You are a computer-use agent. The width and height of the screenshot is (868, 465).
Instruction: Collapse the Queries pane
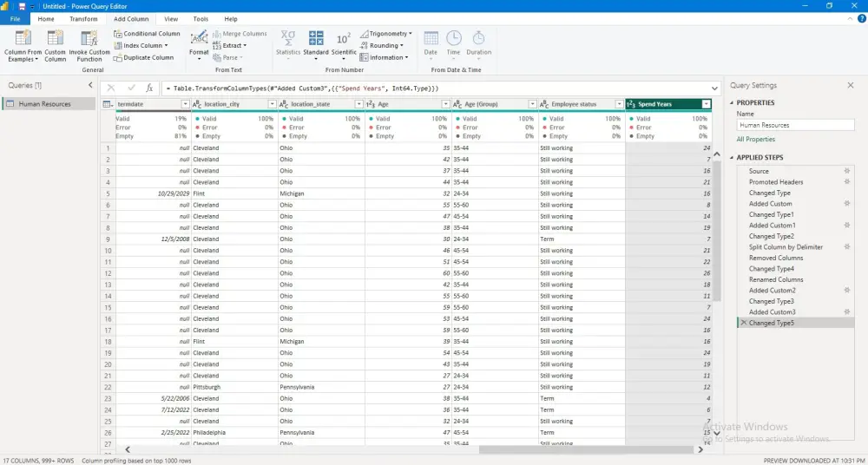[x=91, y=85]
